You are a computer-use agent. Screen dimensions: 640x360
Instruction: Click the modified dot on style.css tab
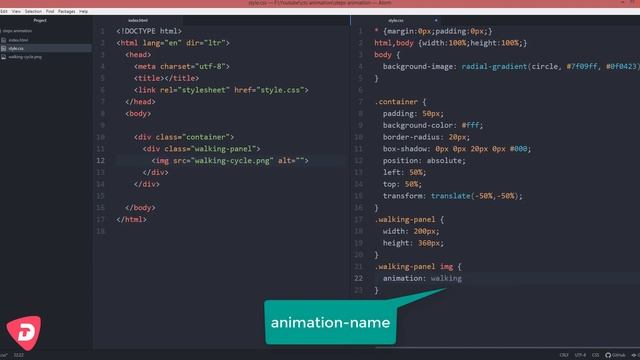436,20
